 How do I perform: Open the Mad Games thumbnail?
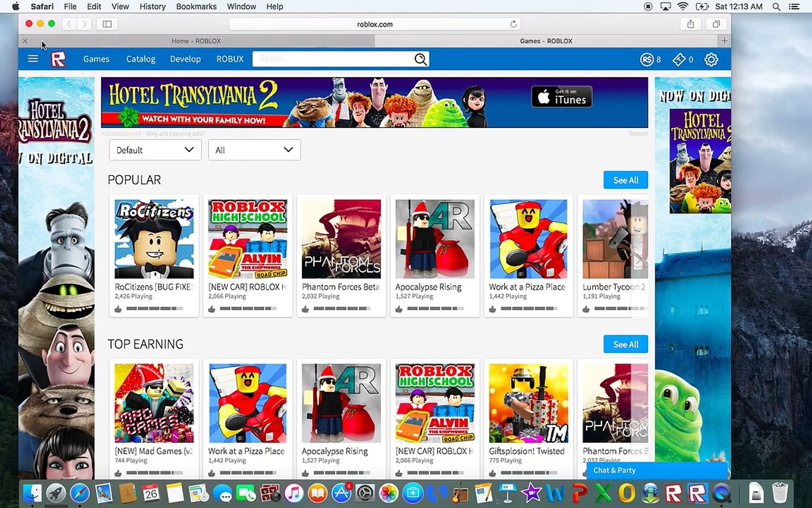(154, 403)
